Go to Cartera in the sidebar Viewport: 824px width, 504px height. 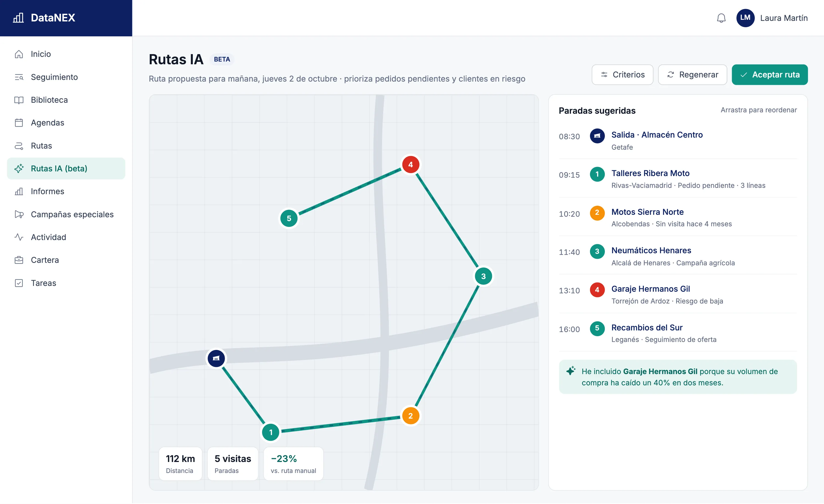[66, 260]
